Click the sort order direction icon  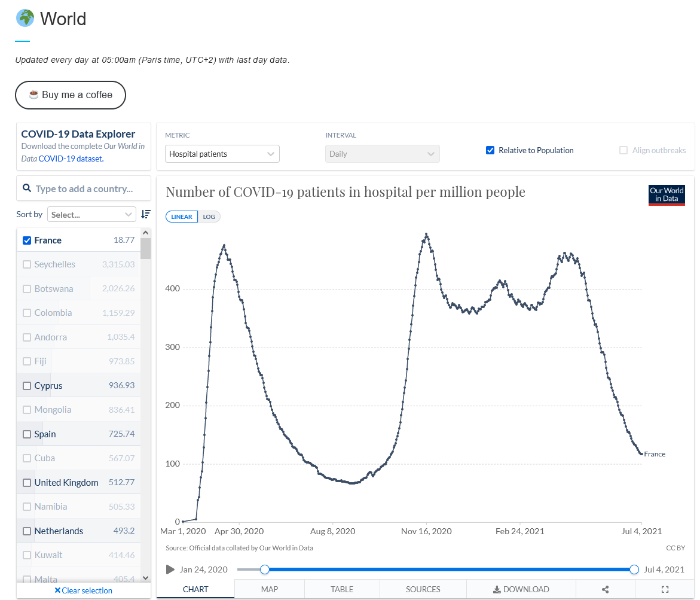(x=145, y=214)
